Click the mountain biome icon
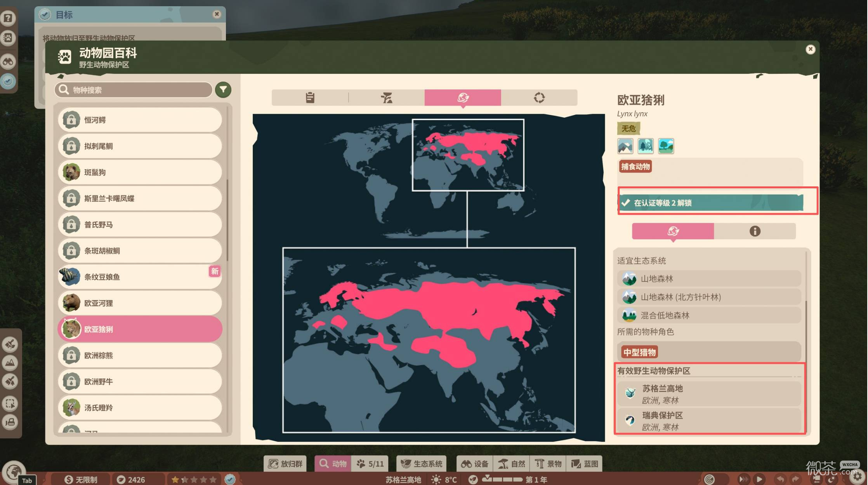 point(625,146)
